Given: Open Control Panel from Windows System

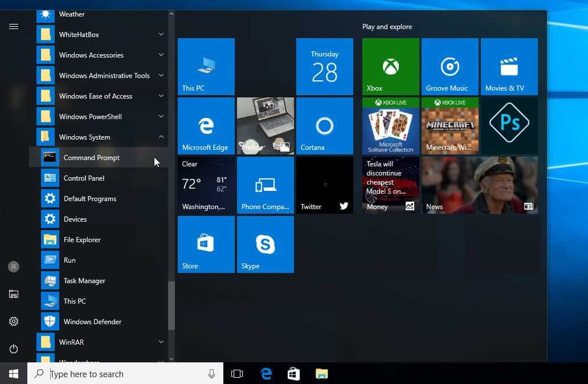Looking at the screenshot, I should (98, 178).
